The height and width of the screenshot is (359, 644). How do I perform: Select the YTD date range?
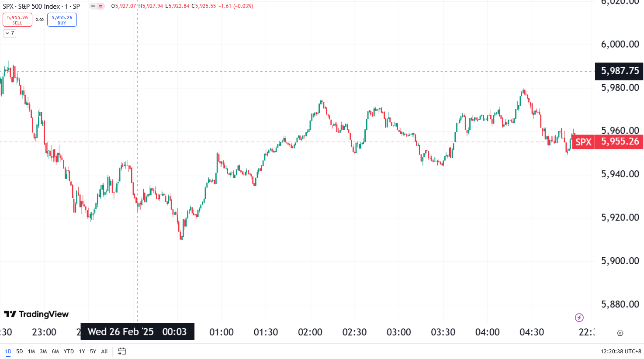pos(69,351)
